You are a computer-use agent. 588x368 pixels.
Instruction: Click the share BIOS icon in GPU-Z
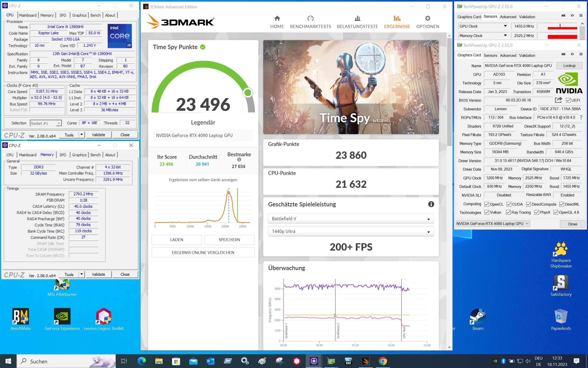click(558, 100)
